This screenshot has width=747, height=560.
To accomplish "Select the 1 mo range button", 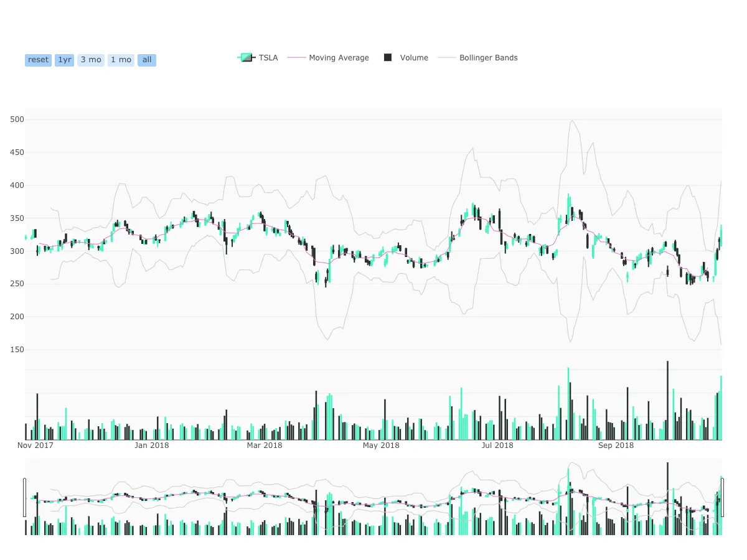I will pyautogui.click(x=121, y=60).
